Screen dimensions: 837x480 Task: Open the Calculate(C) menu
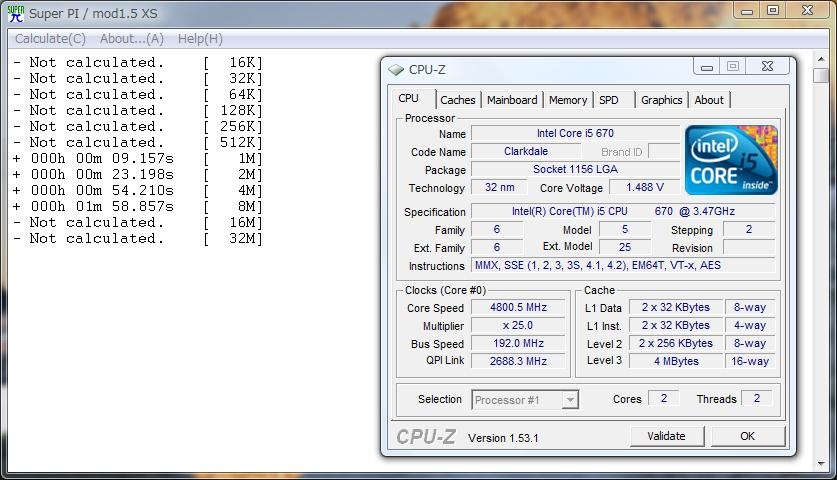coord(50,39)
